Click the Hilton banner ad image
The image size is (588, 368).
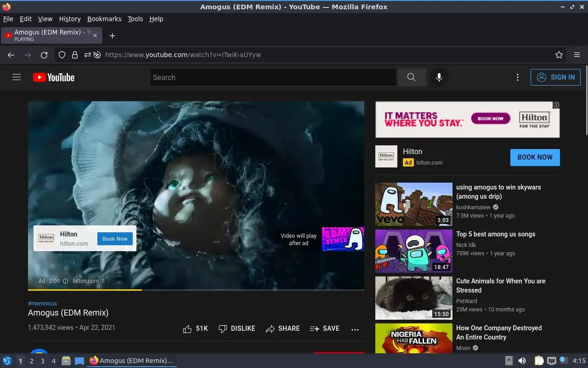click(467, 120)
